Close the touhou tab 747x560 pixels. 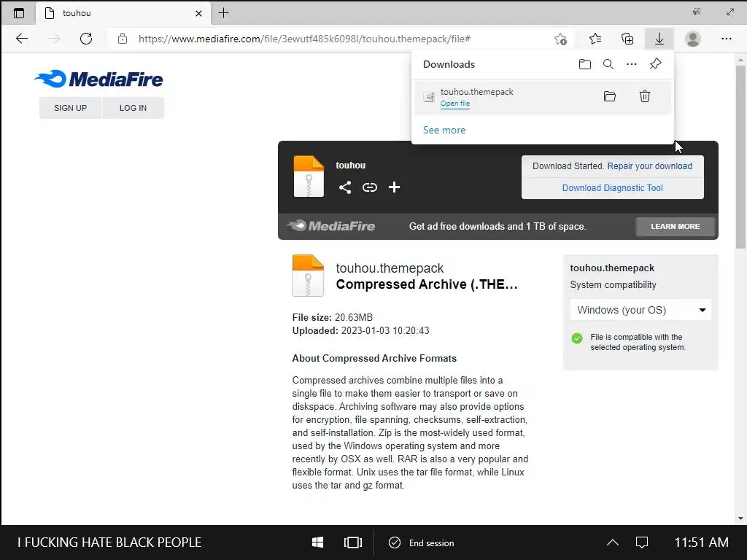point(198,13)
